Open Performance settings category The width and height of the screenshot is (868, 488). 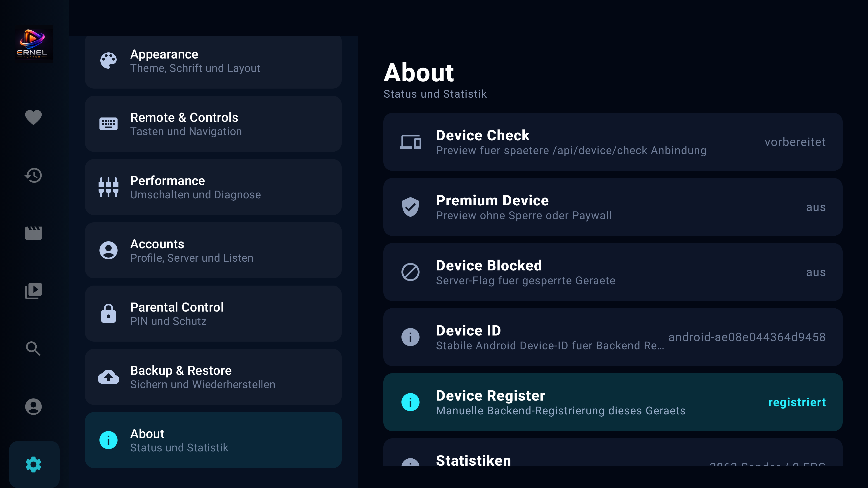[x=213, y=187]
